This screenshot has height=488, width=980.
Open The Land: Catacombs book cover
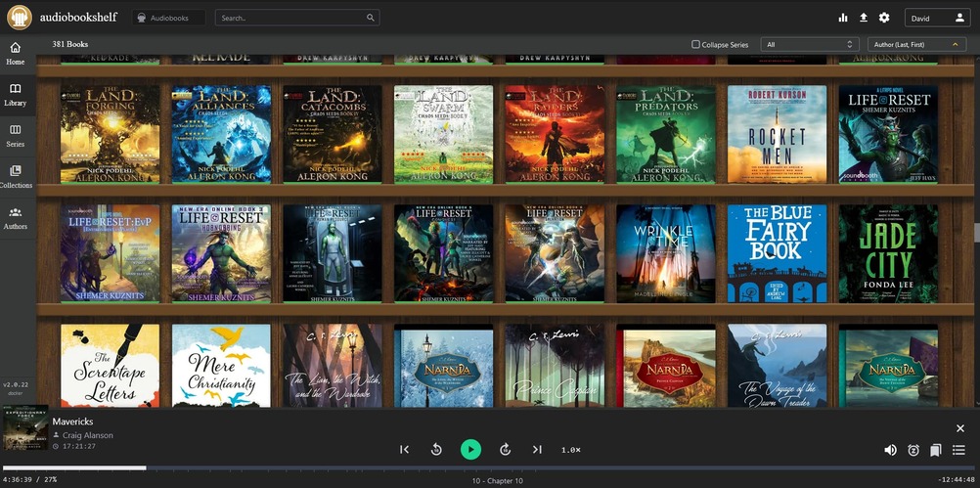(x=333, y=134)
